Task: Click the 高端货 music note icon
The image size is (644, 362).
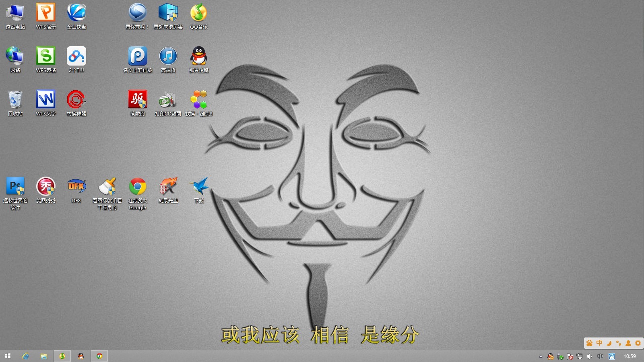Action: coord(168,60)
